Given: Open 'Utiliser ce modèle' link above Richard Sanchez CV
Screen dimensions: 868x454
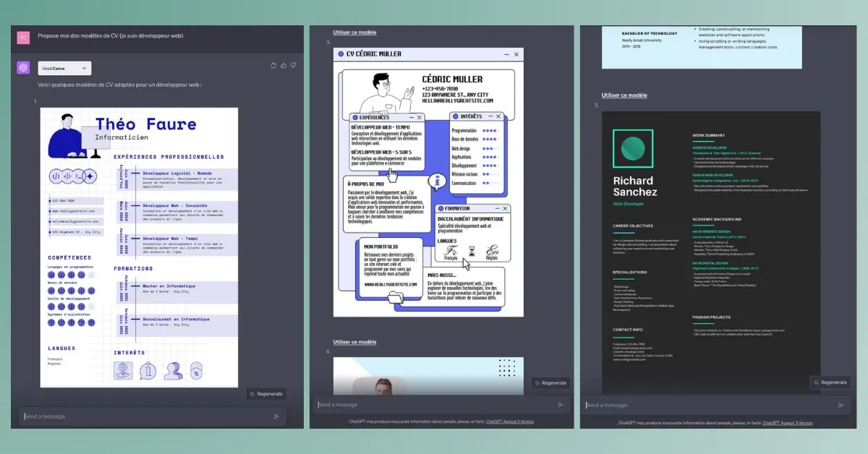Looking at the screenshot, I should (624, 95).
